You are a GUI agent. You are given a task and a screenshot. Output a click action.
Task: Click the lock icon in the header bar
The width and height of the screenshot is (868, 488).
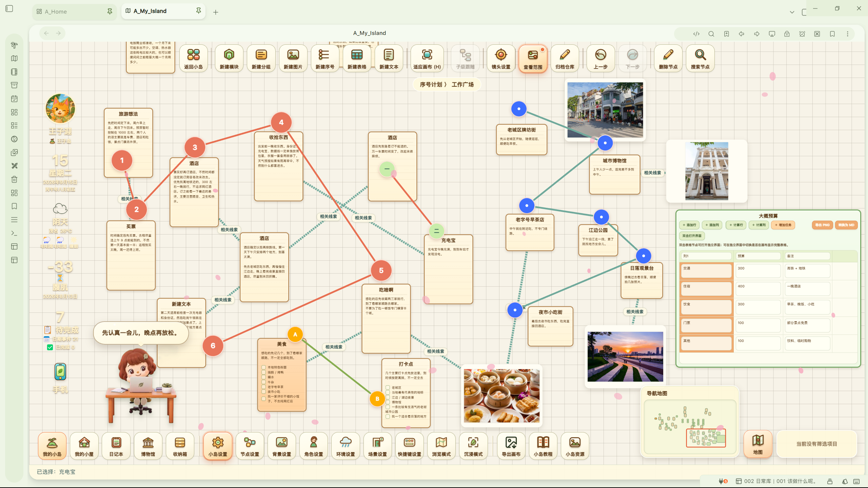click(x=787, y=34)
